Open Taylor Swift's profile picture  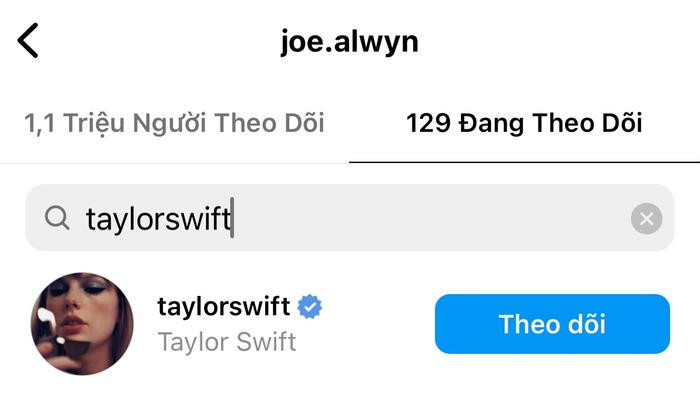82,324
